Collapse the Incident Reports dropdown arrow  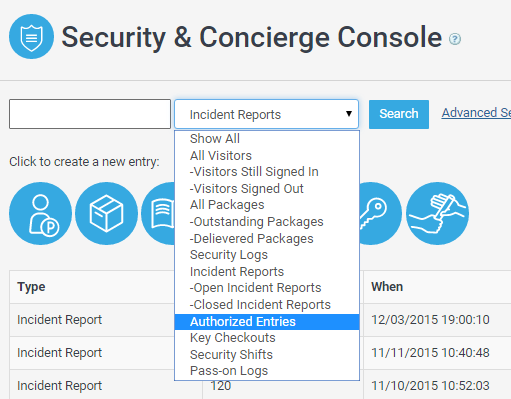[349, 114]
